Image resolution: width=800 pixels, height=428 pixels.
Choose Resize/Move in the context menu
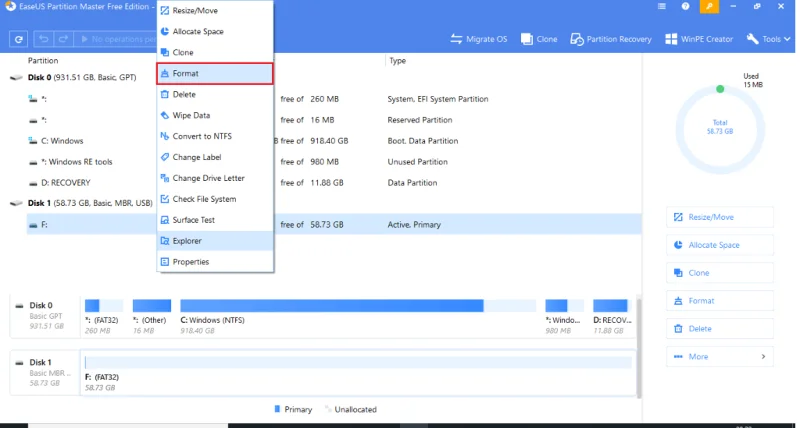coord(215,11)
